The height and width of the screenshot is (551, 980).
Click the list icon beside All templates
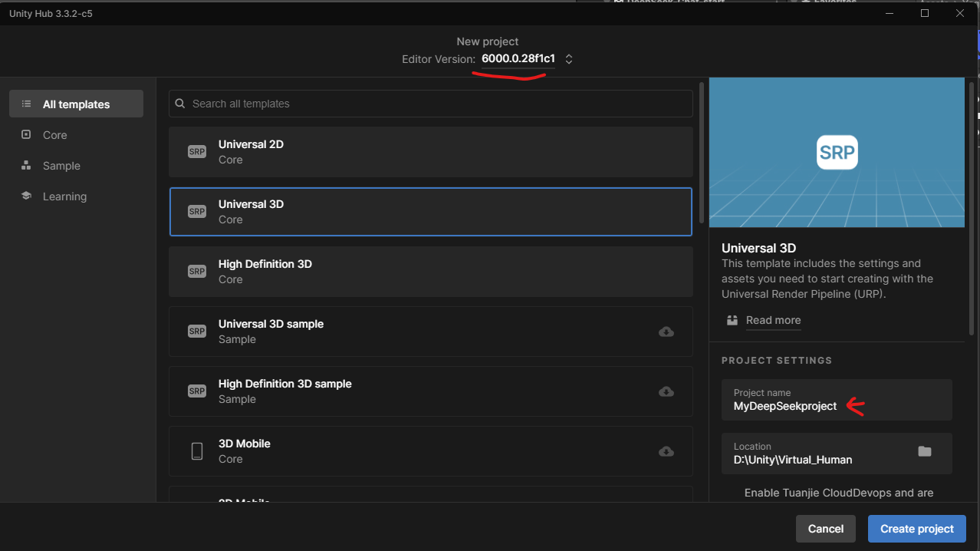coord(26,104)
